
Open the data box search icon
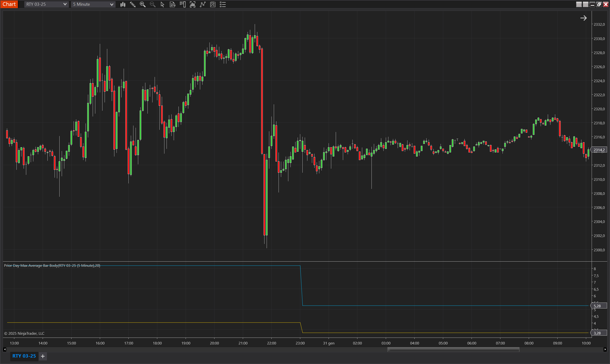pyautogui.click(x=173, y=5)
